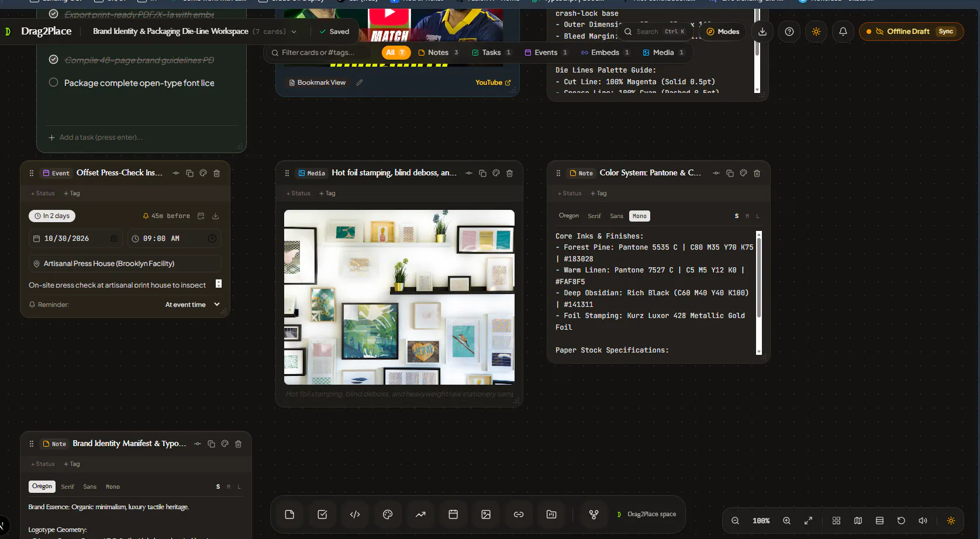This screenshot has width=980, height=539.
Task: Add an embed card with code icon
Action: (355, 514)
